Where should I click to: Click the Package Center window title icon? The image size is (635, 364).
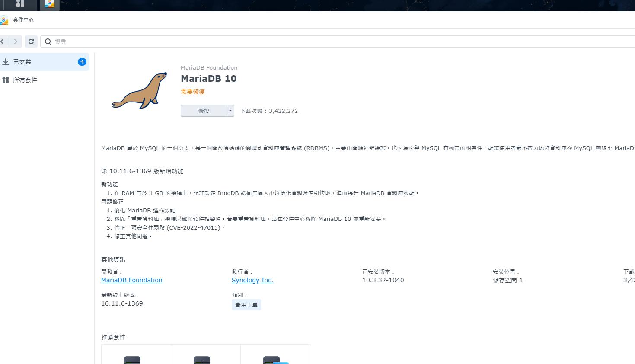(4, 20)
